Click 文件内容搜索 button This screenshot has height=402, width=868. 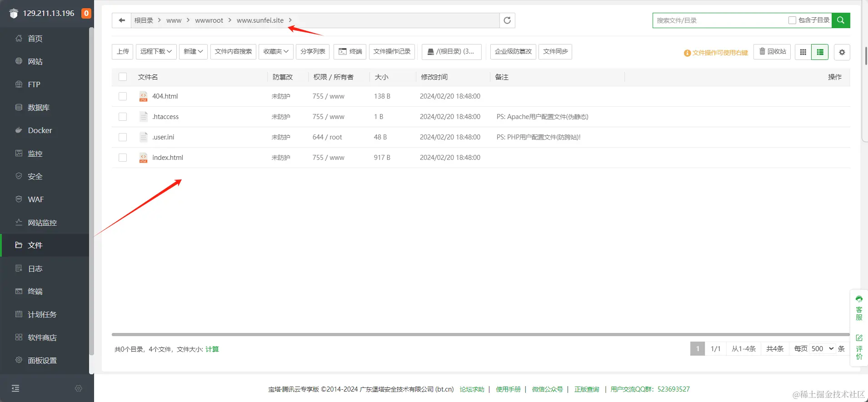(x=233, y=52)
